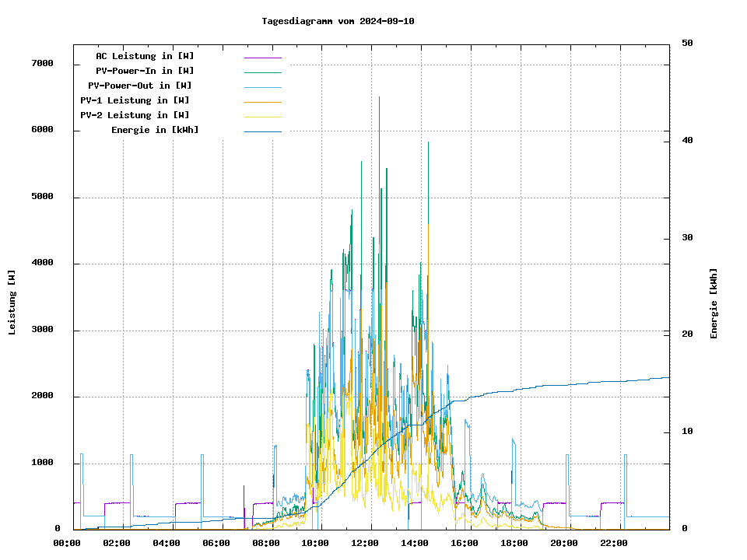The height and width of the screenshot is (560, 747).
Task: Select the 'PV-1 Leistung in [W]' legend label
Action: click(x=135, y=100)
